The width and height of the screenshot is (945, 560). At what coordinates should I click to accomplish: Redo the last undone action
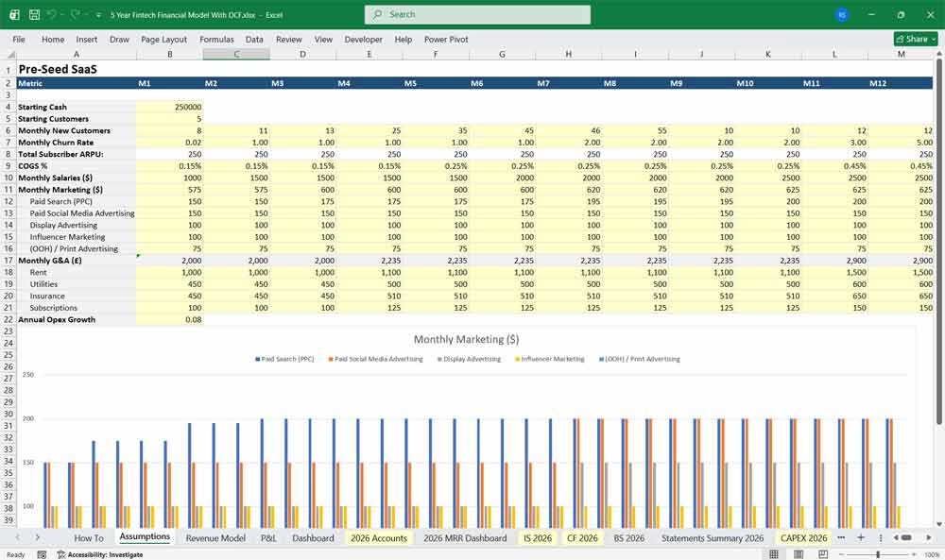pos(75,14)
